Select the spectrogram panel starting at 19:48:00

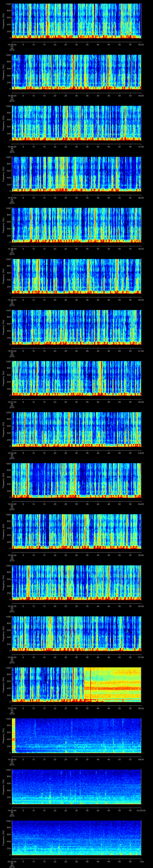tap(77, 225)
